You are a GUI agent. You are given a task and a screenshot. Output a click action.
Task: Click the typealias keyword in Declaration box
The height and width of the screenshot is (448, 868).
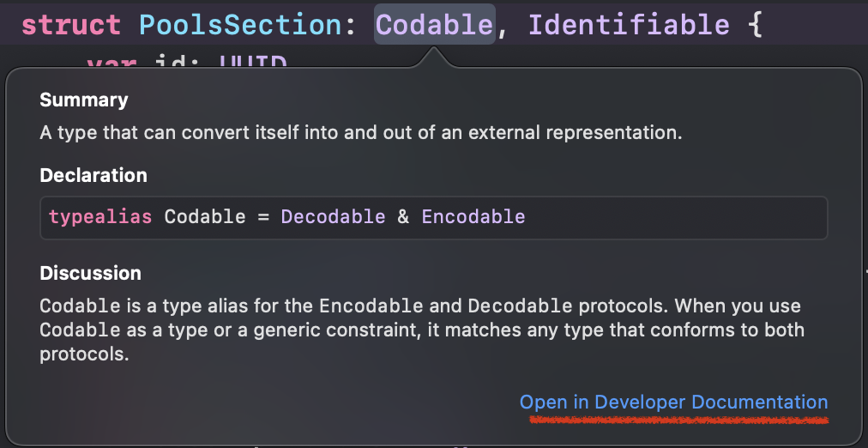pyautogui.click(x=100, y=216)
